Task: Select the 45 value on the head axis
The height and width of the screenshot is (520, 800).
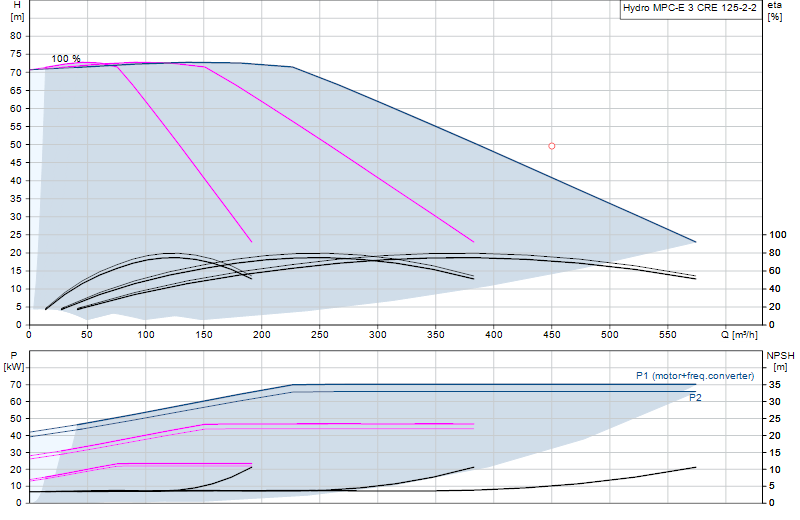Action: click(16, 163)
